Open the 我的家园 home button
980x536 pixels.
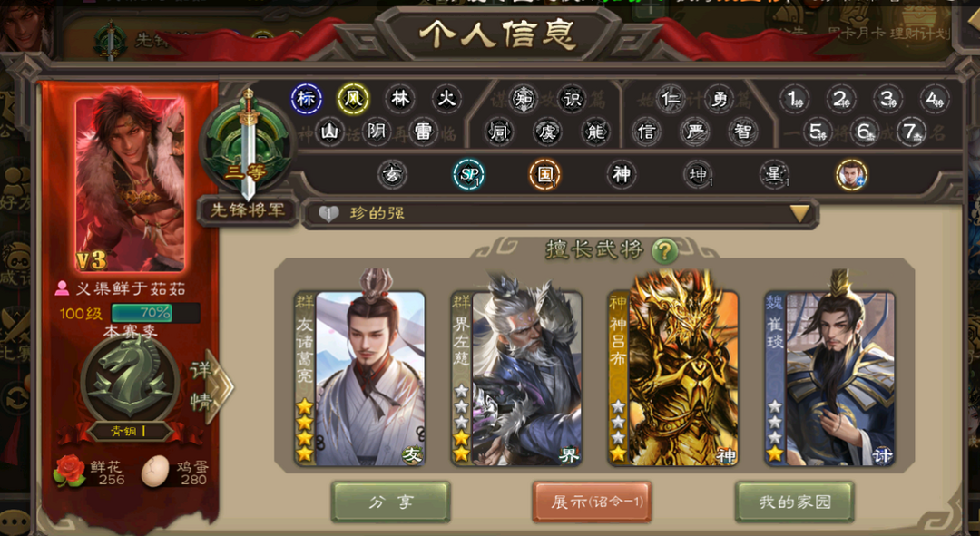(x=794, y=502)
